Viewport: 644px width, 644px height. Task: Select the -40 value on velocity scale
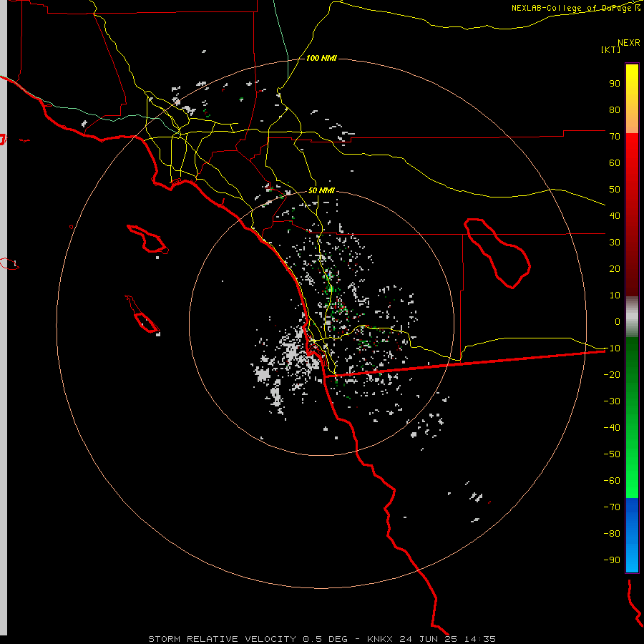(612, 428)
